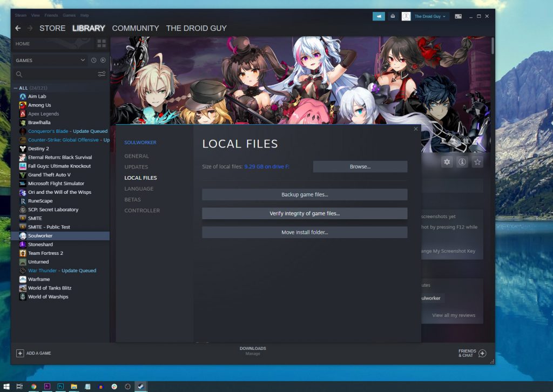Close the Soulworker properties dialog
Image resolution: width=553 pixels, height=392 pixels.
click(x=416, y=129)
